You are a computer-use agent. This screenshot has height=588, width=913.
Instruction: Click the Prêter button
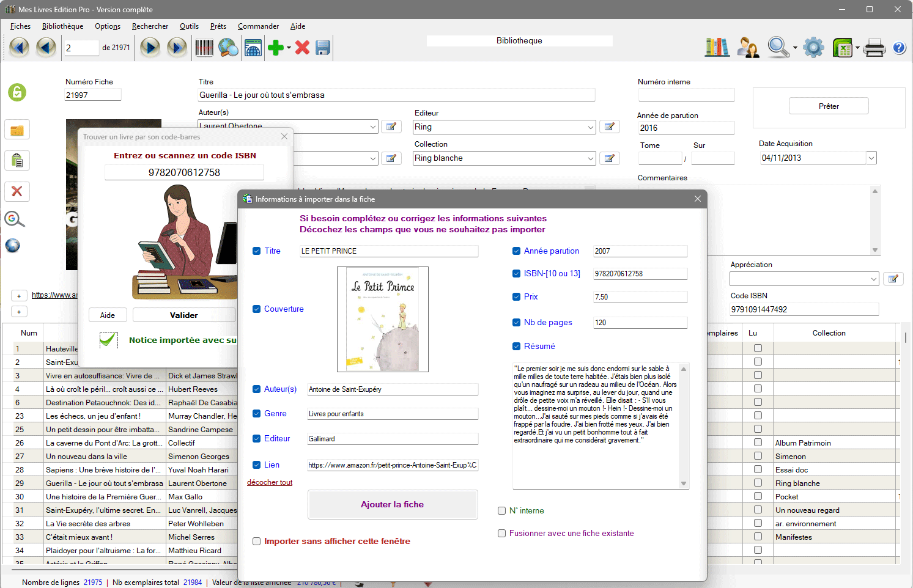829,106
